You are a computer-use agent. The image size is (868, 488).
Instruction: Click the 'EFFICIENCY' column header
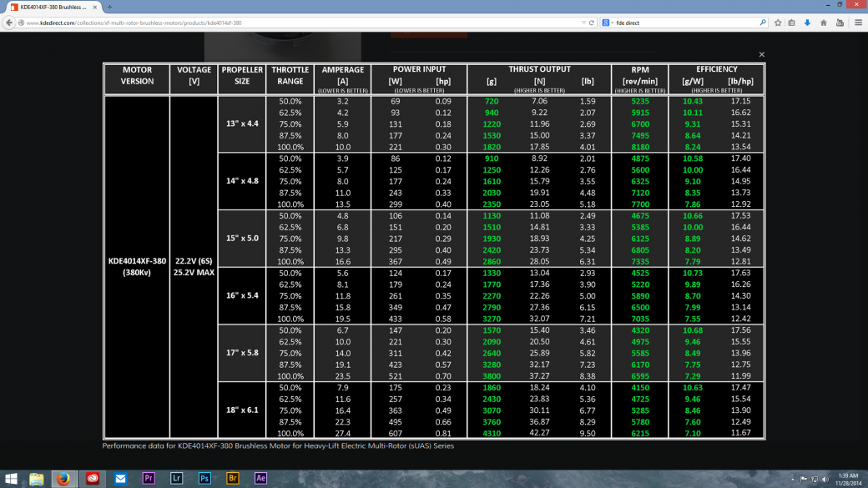click(x=717, y=78)
